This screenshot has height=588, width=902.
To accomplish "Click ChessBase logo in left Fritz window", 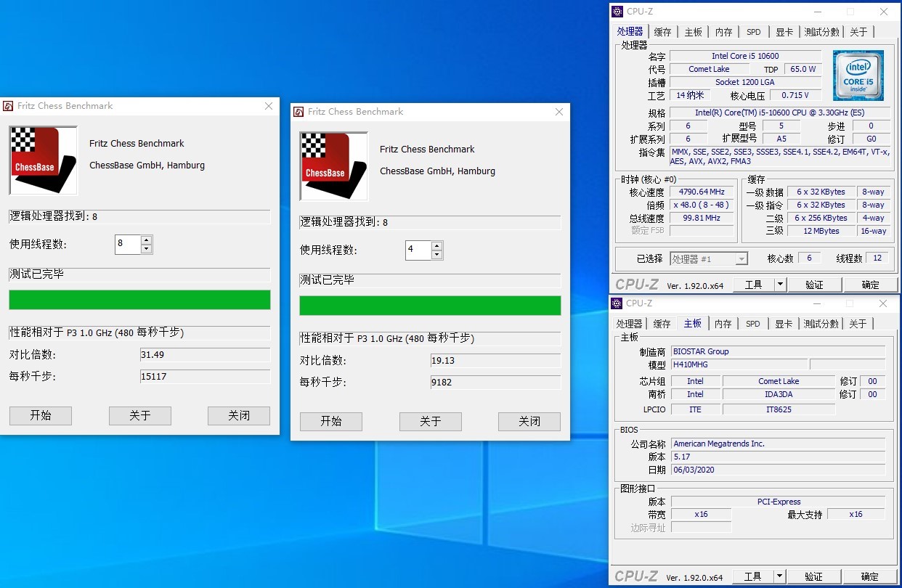I will pos(44,160).
